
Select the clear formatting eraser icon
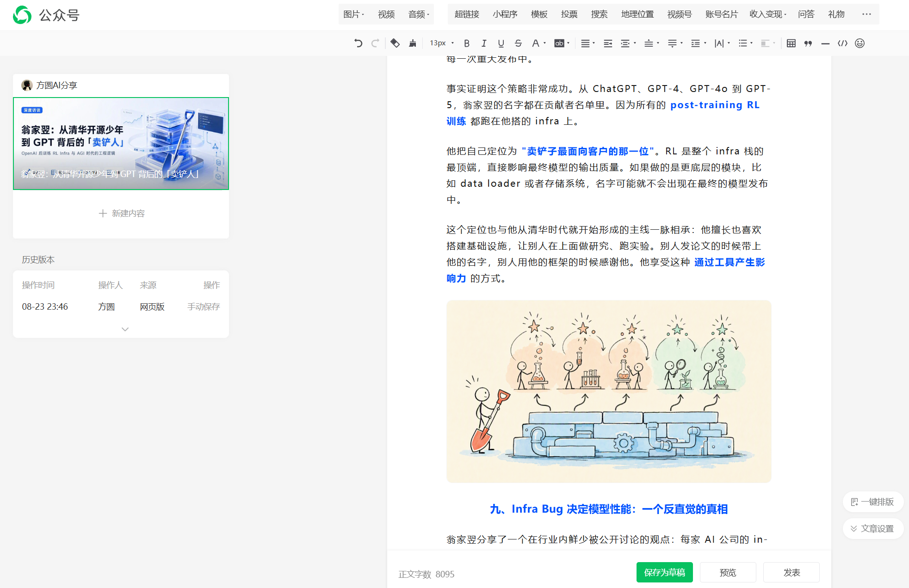(x=395, y=43)
